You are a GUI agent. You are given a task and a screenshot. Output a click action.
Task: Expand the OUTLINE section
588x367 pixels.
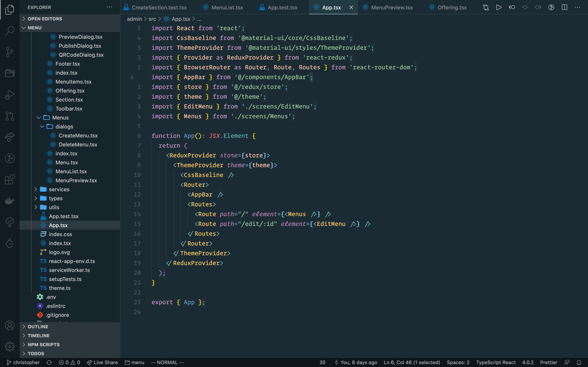[x=38, y=326]
